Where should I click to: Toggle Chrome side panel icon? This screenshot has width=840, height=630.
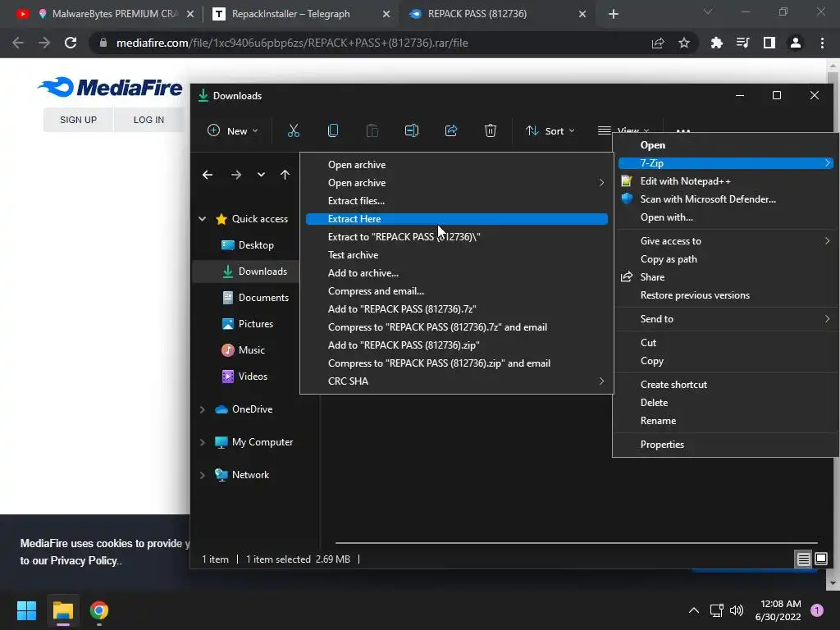pos(769,43)
